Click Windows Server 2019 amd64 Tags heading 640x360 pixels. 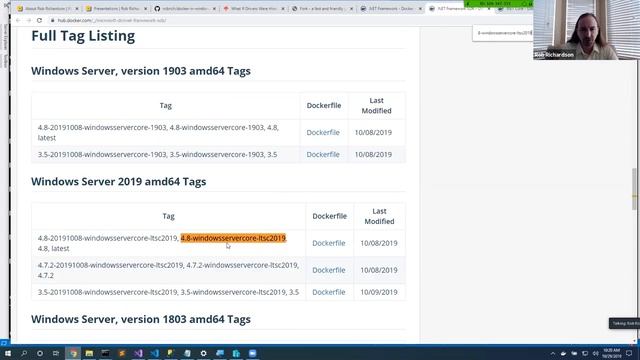click(118, 181)
